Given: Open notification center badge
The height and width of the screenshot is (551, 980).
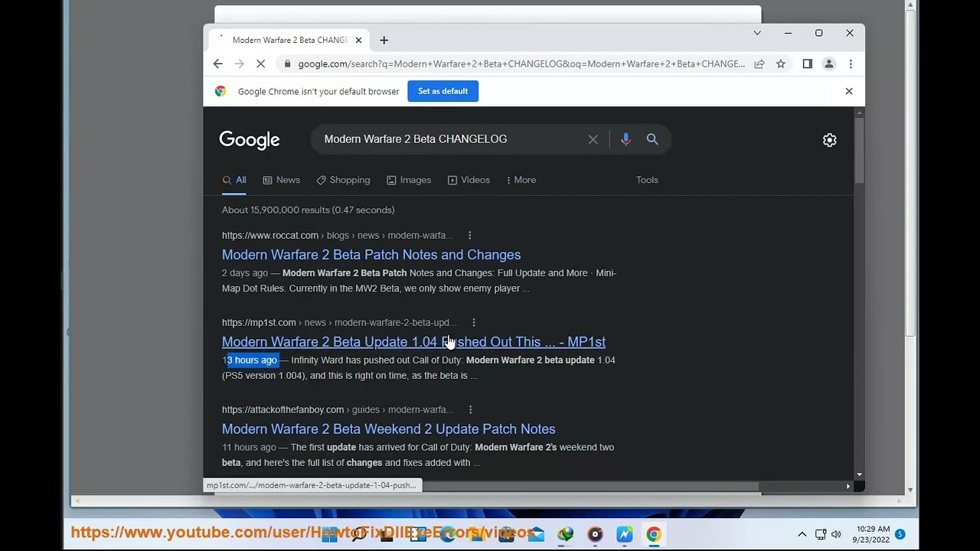Looking at the screenshot, I should point(900,534).
